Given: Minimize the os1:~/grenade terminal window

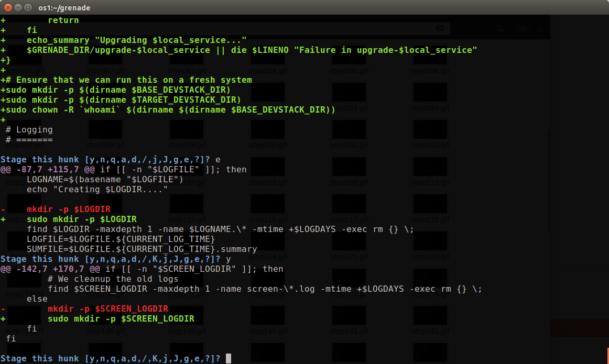Looking at the screenshot, I should [x=18, y=7].
